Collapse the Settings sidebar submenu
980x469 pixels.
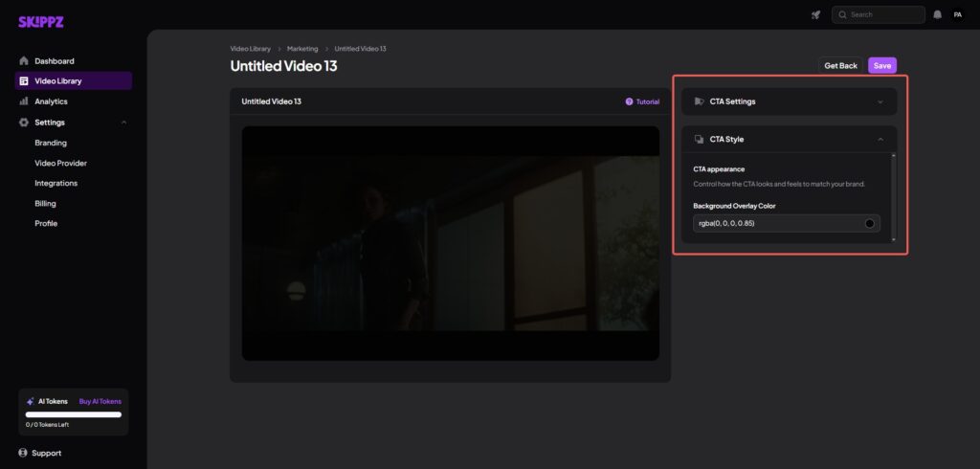pos(123,123)
